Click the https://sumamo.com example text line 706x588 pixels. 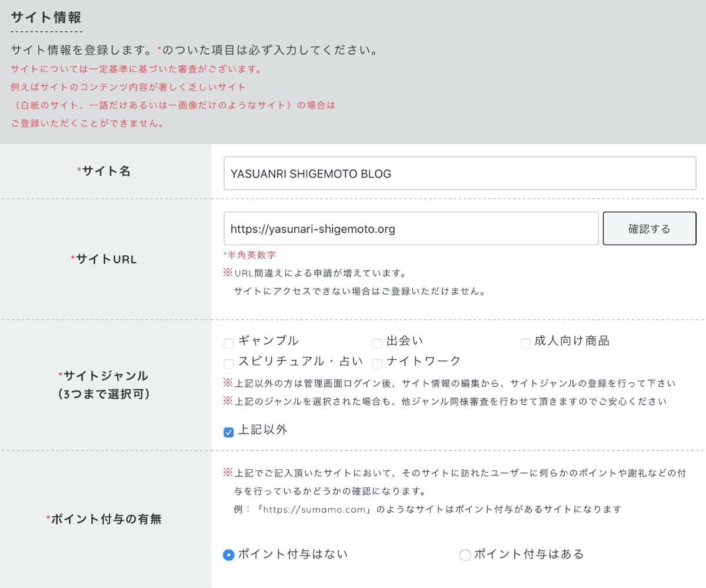point(428,509)
